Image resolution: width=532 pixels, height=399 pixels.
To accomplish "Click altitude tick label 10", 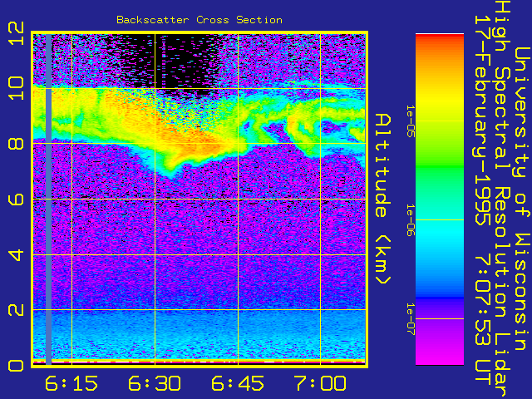I will pyautogui.click(x=17, y=88).
